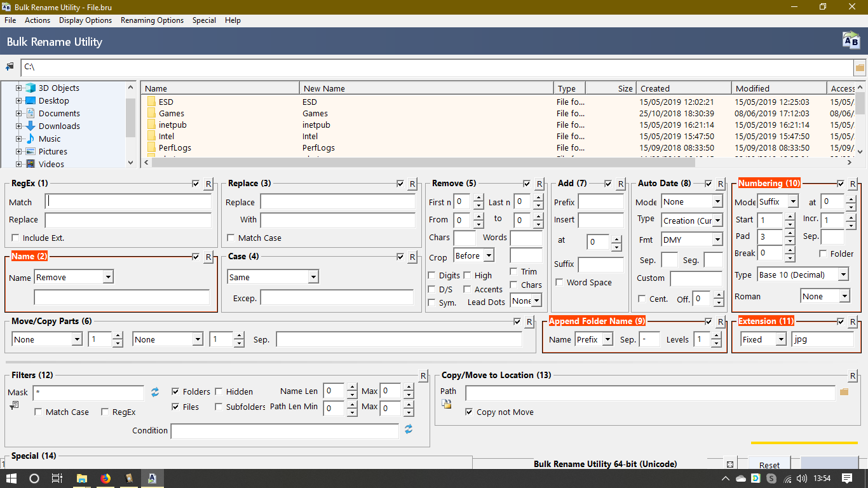The width and height of the screenshot is (868, 488).
Task: Click the refresh icon beside Mask field
Action: [155, 392]
